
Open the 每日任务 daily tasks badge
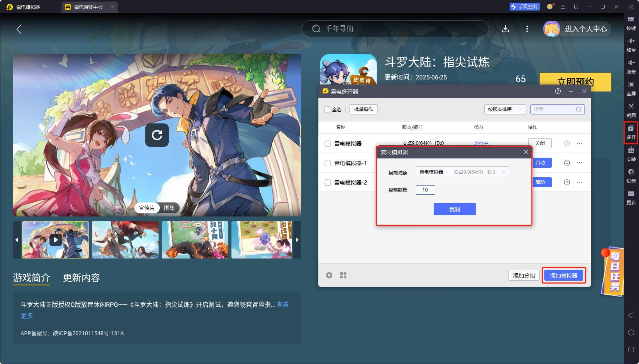(613, 271)
